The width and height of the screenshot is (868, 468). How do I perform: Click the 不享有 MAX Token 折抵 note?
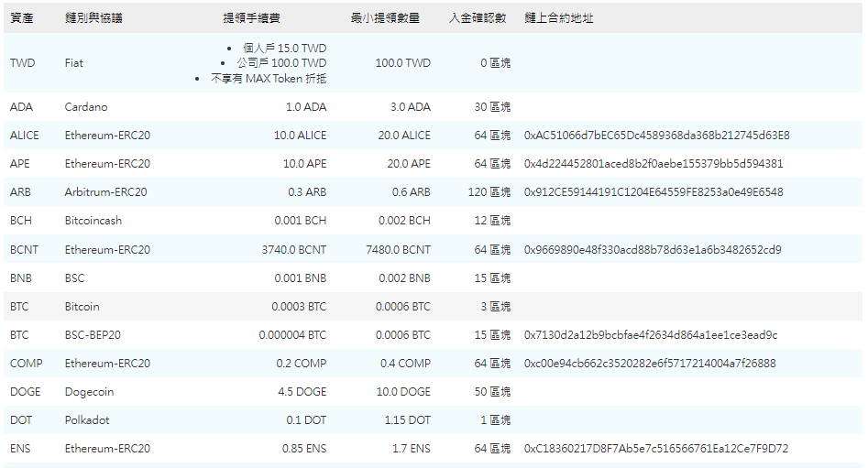point(269,79)
